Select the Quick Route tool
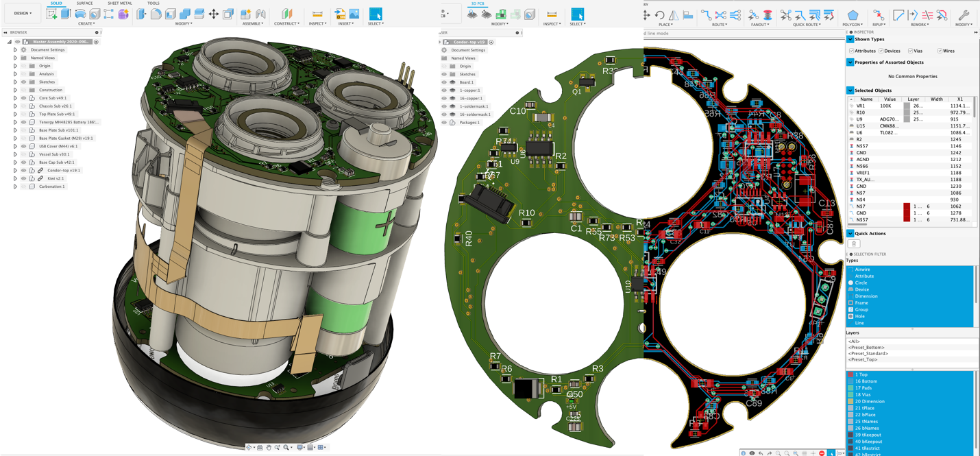 (x=786, y=15)
